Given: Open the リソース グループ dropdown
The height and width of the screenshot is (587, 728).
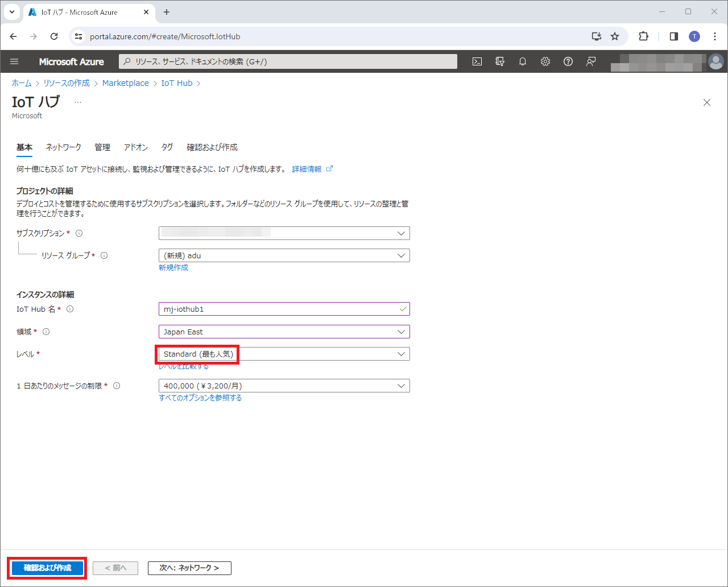Looking at the screenshot, I should point(284,255).
